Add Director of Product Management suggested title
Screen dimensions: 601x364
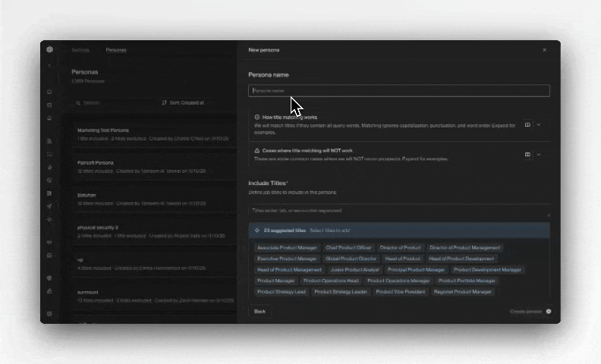click(464, 248)
